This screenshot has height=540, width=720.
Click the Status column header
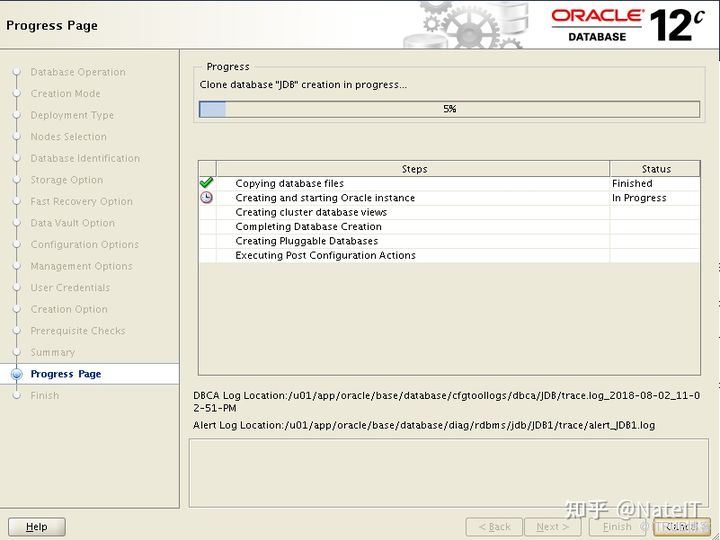pyautogui.click(x=656, y=169)
